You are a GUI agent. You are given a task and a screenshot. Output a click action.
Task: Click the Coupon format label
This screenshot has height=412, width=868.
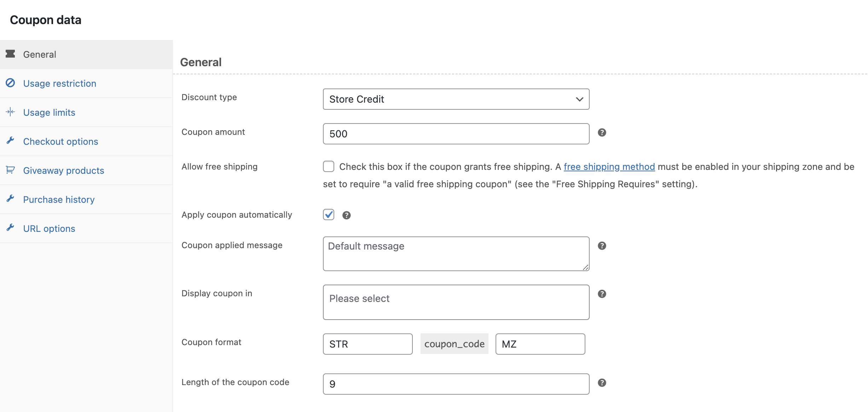tap(211, 342)
